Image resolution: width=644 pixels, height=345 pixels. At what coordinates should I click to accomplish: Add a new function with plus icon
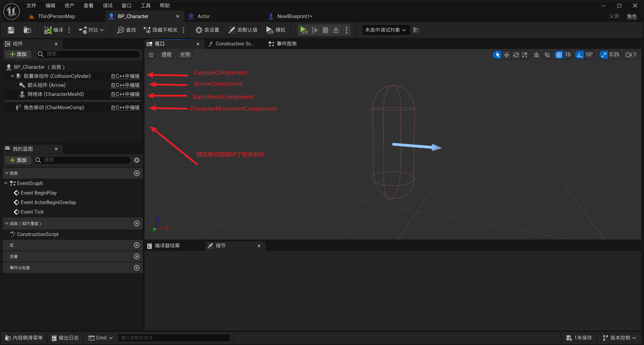coord(137,223)
